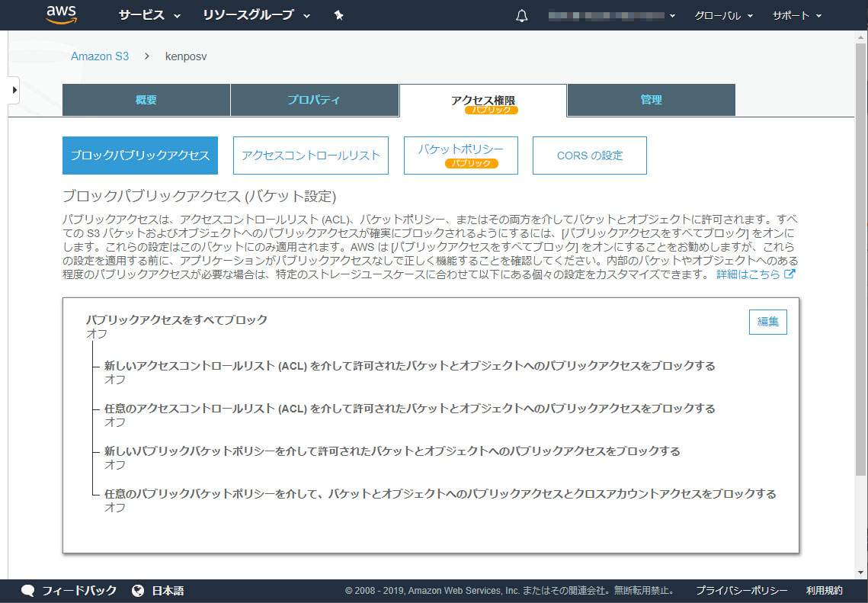Click the scrollbar down arrow
The width and height of the screenshot is (868, 603).
tap(861, 573)
